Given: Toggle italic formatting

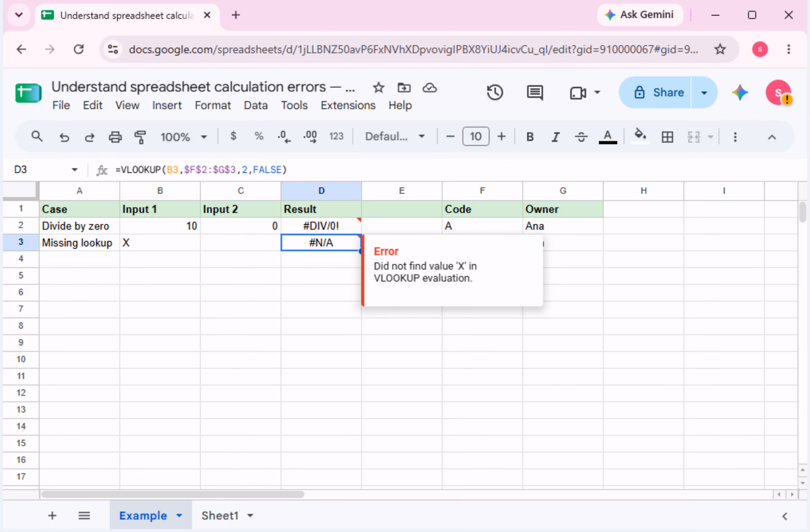Looking at the screenshot, I should [555, 137].
